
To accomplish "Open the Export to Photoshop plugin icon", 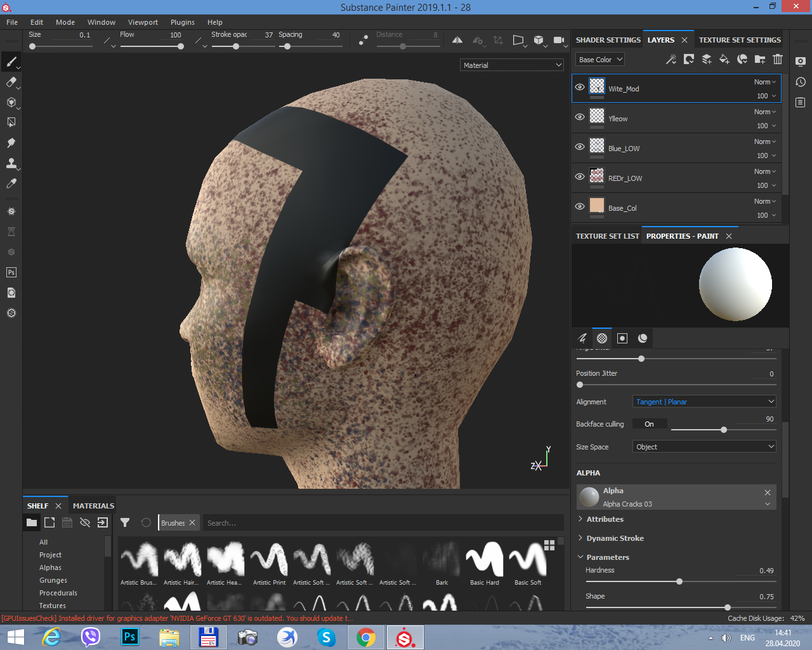I will 11,272.
